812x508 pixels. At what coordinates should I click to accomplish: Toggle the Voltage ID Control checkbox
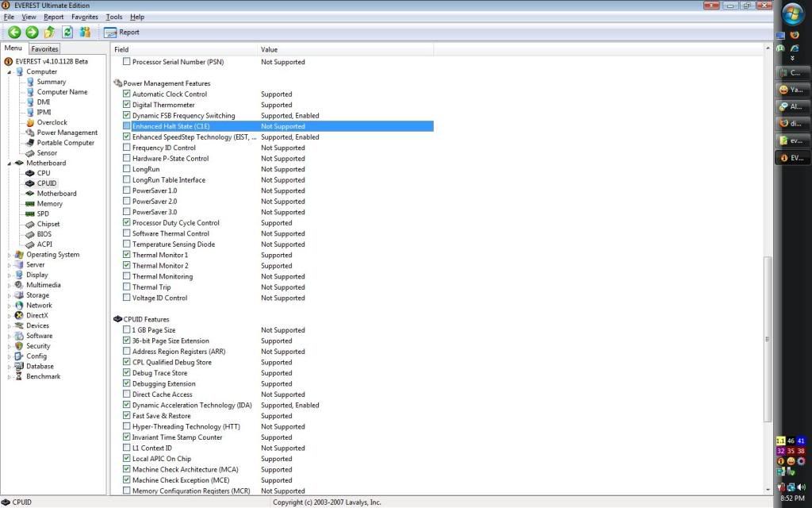[126, 298]
